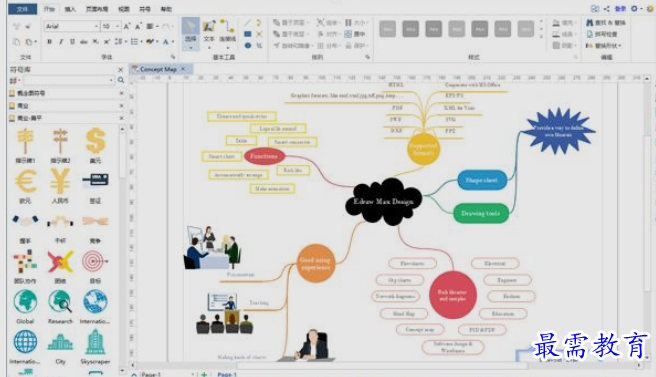The width and height of the screenshot is (656, 377).
Task: Toggle superscript formatting
Action: click(x=107, y=41)
